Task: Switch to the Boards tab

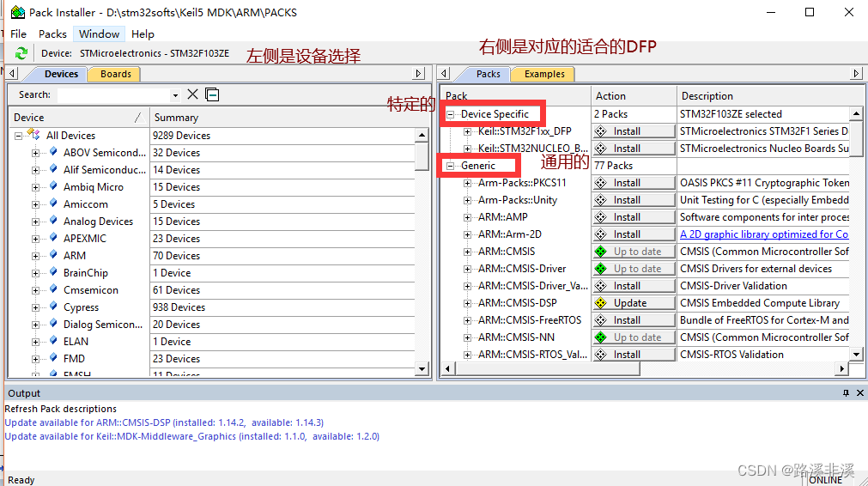Action: click(x=116, y=74)
